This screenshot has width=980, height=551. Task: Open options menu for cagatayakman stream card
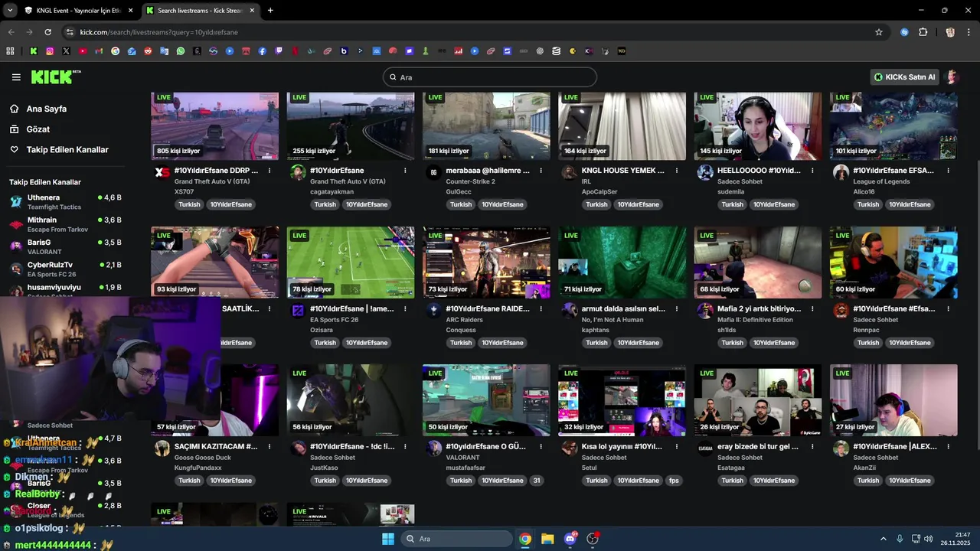405,171
